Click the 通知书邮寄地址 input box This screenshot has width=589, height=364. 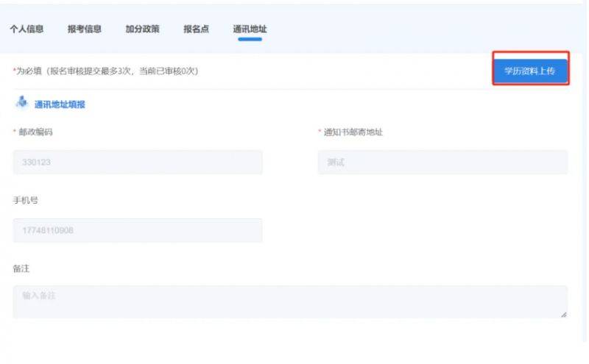coord(442,163)
